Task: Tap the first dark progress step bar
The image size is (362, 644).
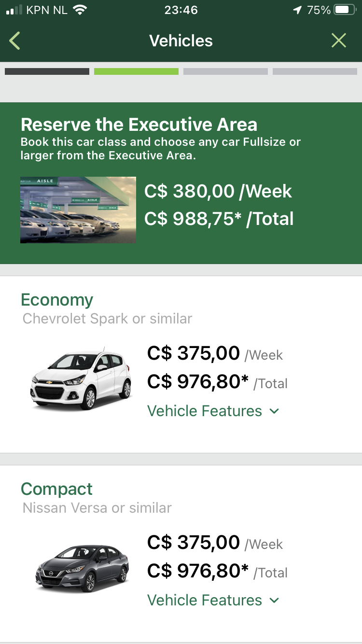Action: click(47, 71)
